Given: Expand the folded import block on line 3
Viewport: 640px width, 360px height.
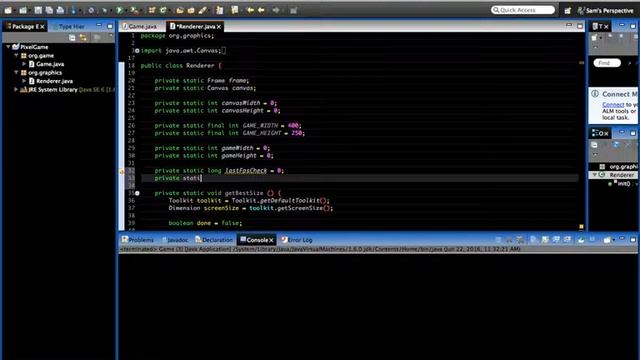Looking at the screenshot, I should [x=137, y=51].
